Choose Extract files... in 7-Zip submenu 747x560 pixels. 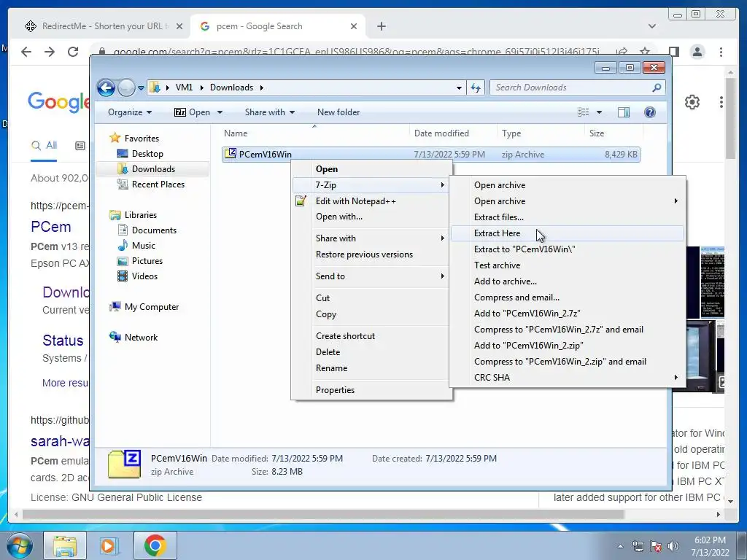568,217
